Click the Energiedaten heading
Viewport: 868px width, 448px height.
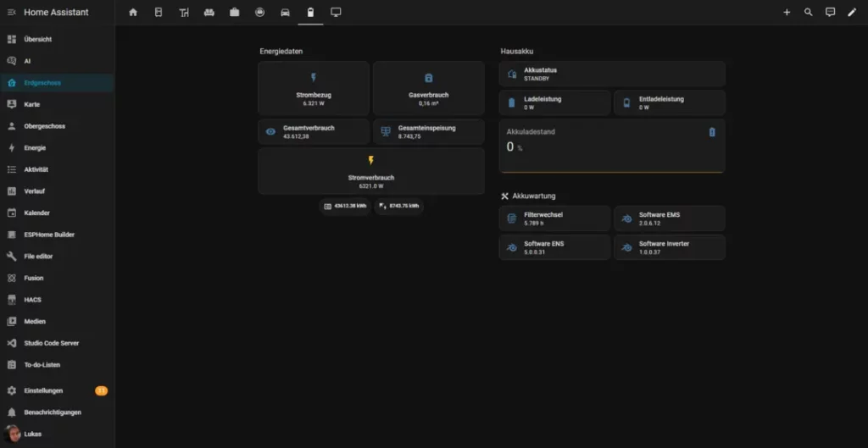[281, 52]
